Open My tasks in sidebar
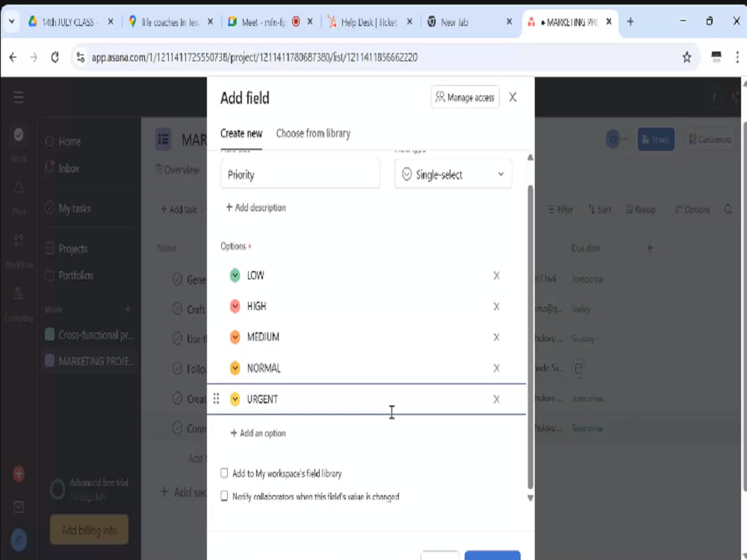 point(68,208)
